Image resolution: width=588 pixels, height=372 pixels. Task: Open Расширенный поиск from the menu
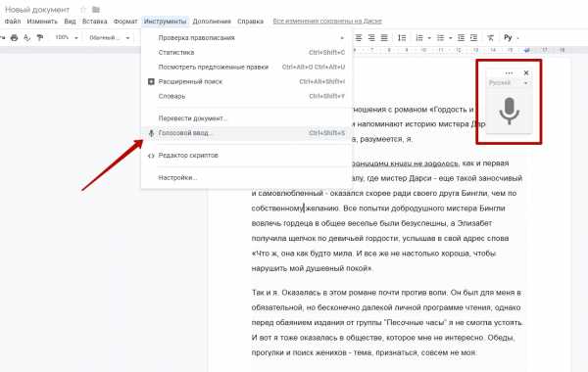pos(246,81)
